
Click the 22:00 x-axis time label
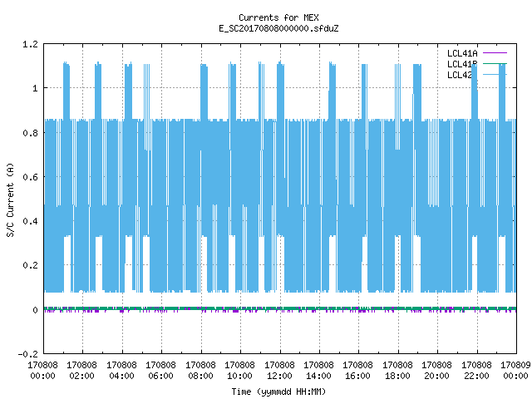pos(476,377)
